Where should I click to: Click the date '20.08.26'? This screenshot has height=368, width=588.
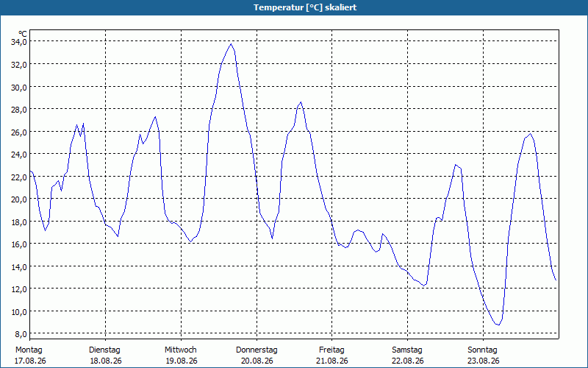tap(257, 361)
